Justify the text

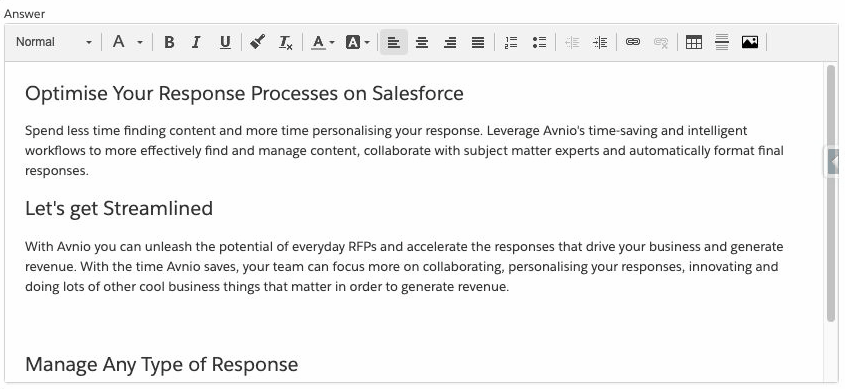click(478, 42)
